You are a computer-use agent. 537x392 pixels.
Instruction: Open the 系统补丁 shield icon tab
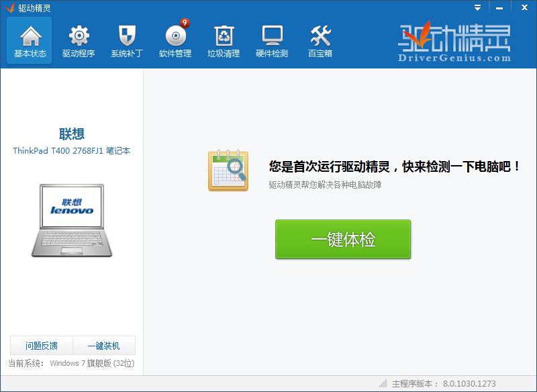127,41
